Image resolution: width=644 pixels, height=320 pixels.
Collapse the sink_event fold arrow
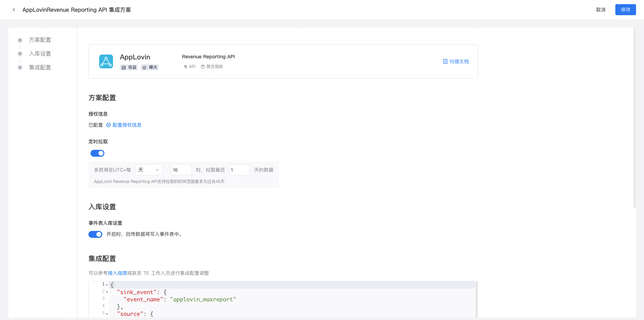point(107,292)
